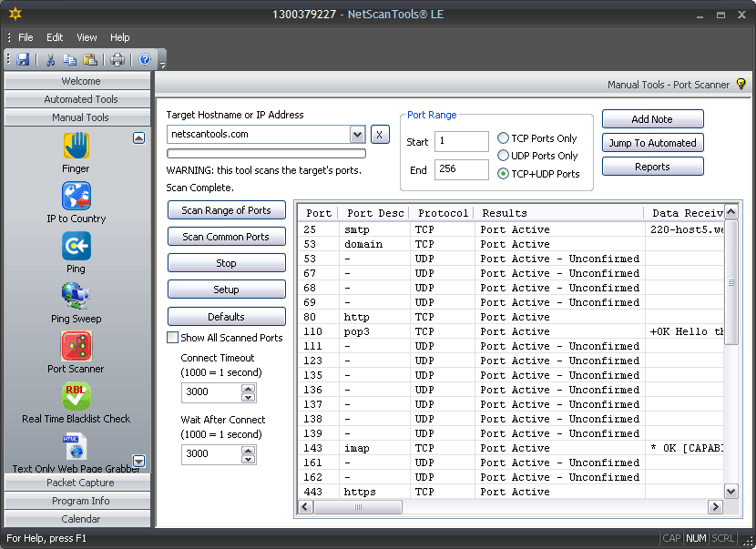Click the Print toolbar icon

[x=117, y=59]
